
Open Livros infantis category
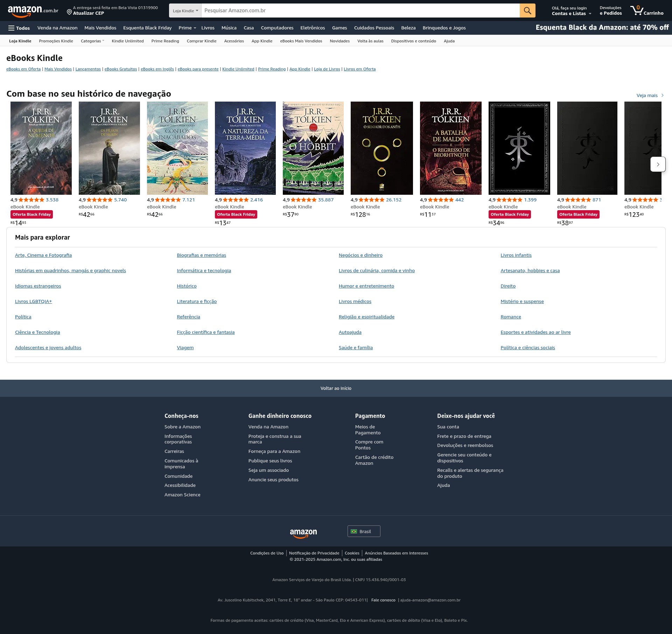pos(516,255)
